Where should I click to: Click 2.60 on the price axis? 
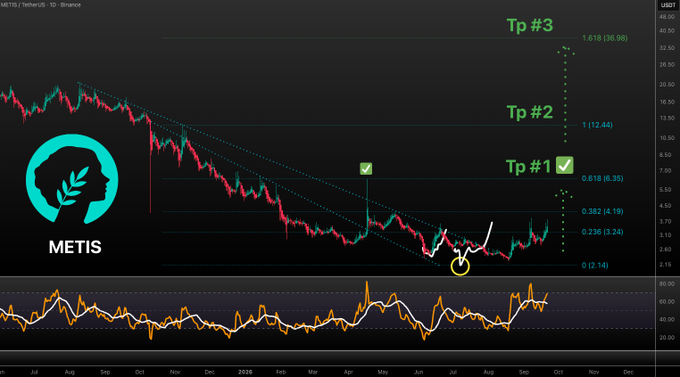point(665,249)
